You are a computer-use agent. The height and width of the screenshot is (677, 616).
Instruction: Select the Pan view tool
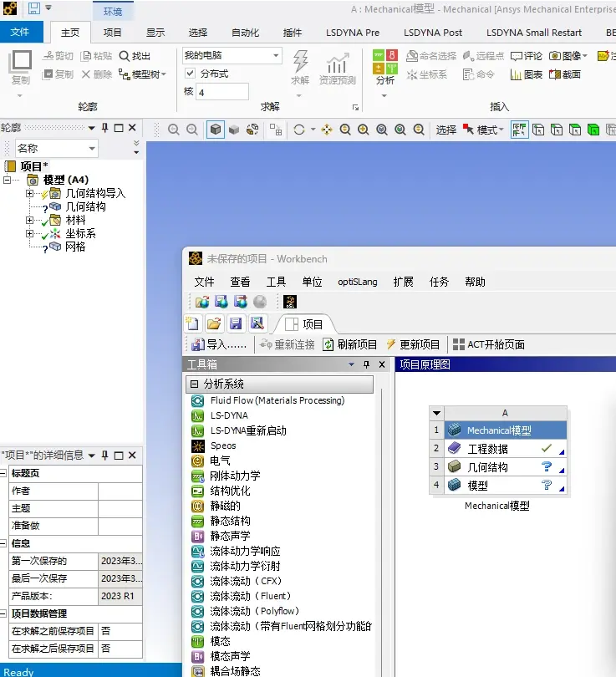327,130
